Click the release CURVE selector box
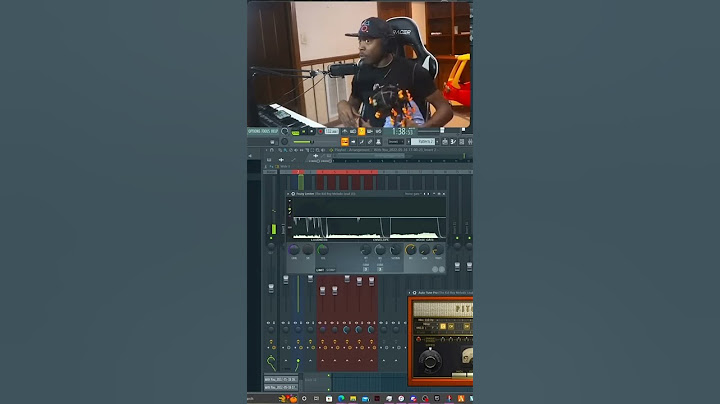Screen dimensions: 720x404 [x=380, y=269]
